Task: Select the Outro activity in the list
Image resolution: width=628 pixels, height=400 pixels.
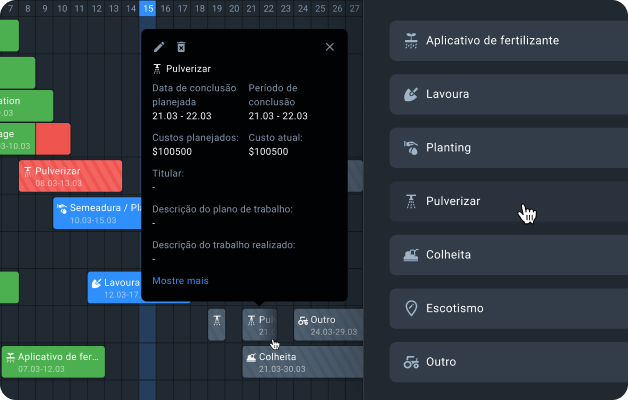Action: 509,362
